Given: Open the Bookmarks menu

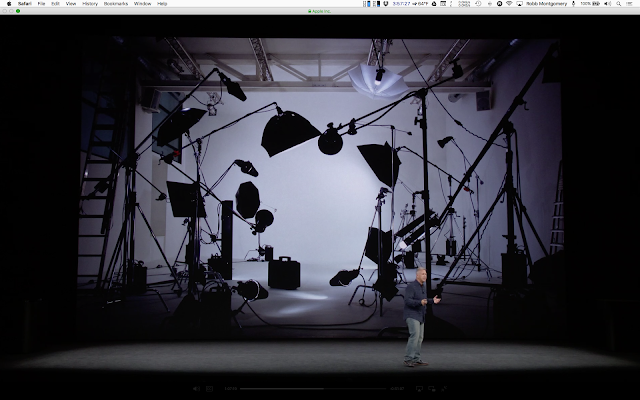Looking at the screenshot, I should [x=116, y=4].
